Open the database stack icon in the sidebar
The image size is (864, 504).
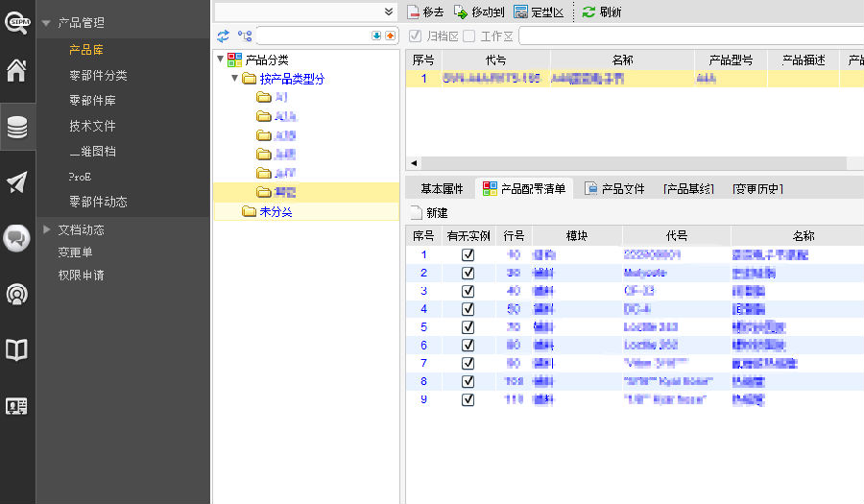pos(16,127)
